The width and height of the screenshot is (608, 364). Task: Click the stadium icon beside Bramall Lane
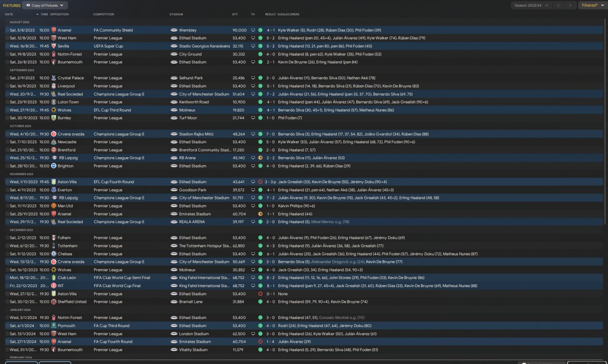(x=174, y=302)
